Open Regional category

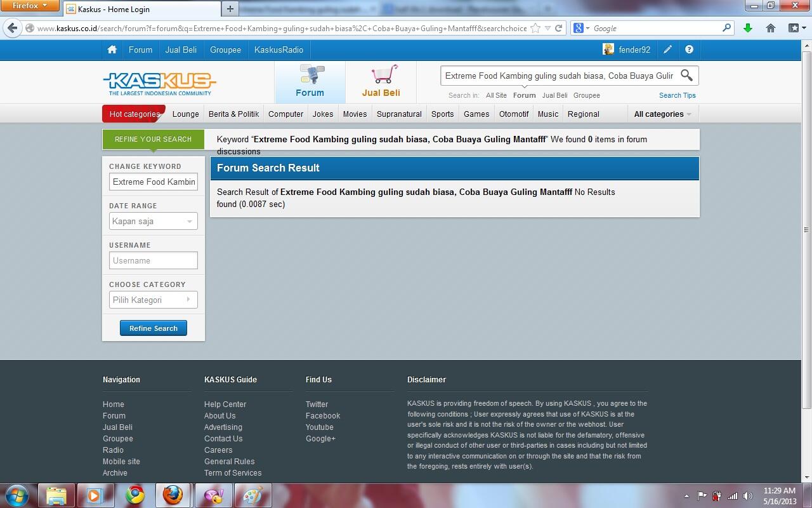pyautogui.click(x=584, y=114)
